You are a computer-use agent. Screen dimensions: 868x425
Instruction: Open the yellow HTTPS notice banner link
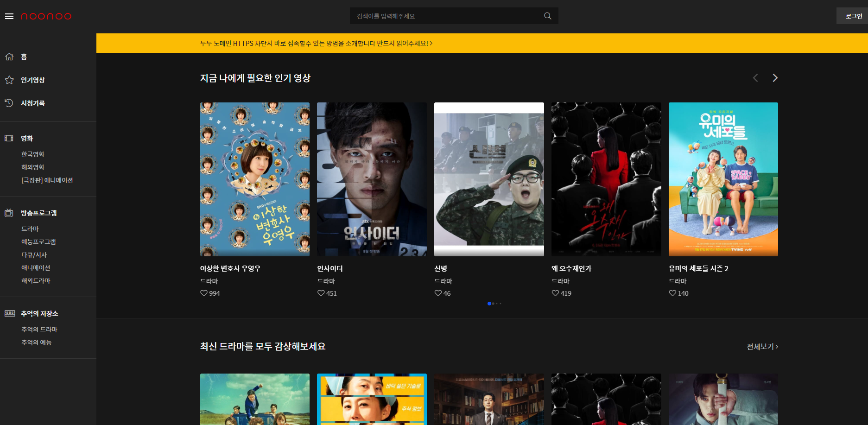(x=316, y=43)
